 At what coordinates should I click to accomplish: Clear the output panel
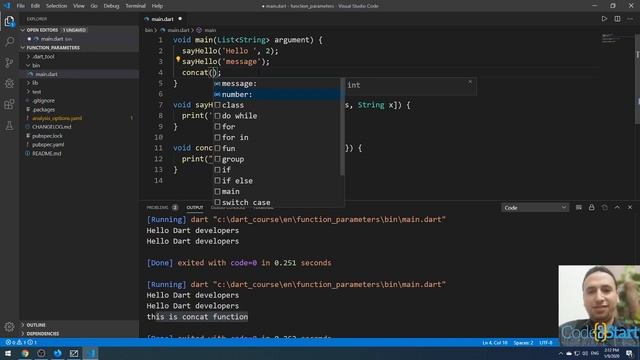[x=578, y=207]
